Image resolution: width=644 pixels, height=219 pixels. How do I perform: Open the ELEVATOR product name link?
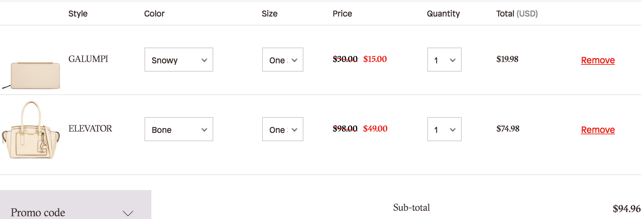(90, 128)
